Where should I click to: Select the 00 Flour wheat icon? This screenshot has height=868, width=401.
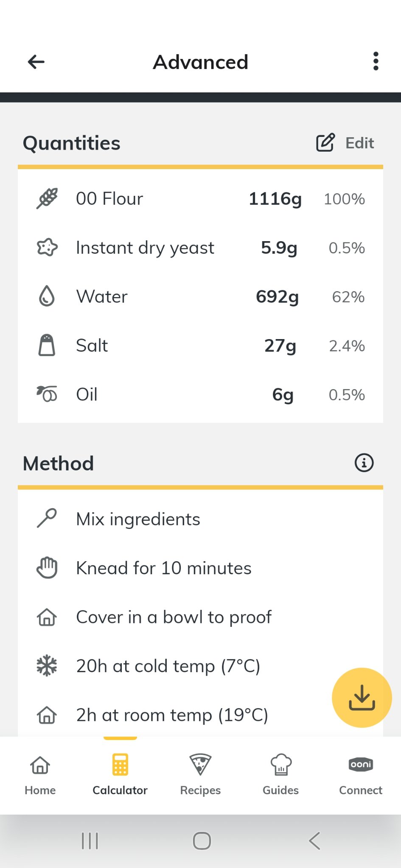47,198
